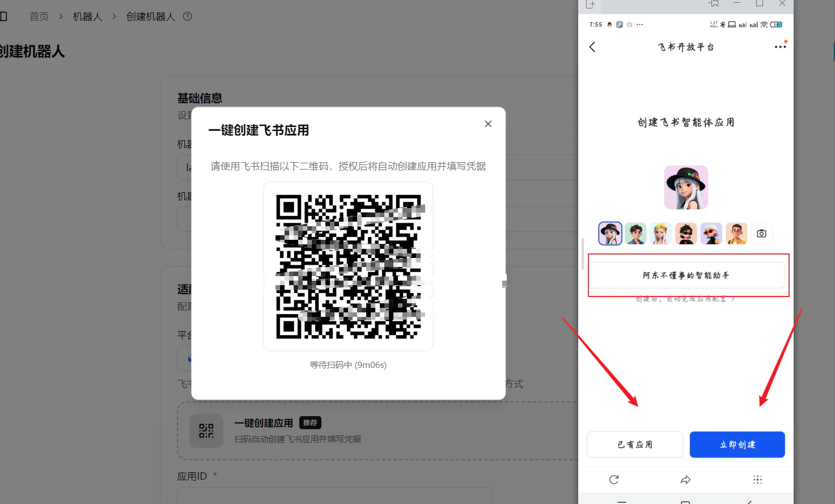Click the battery indicator in the phone status bar

pyautogui.click(x=776, y=24)
